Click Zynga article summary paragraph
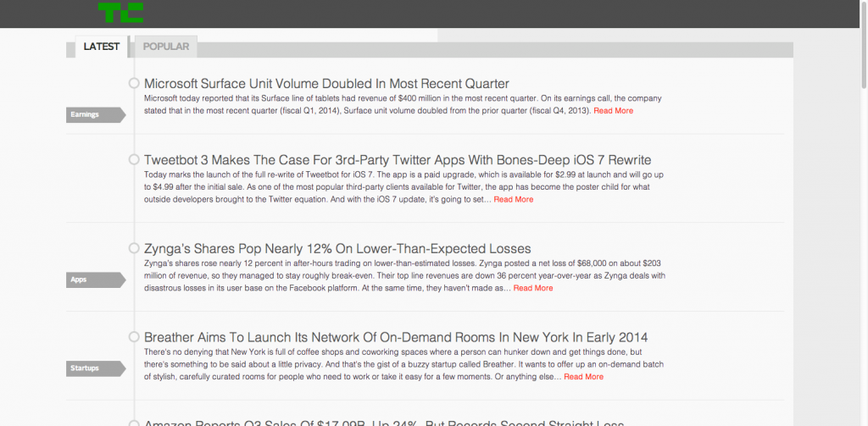This screenshot has width=868, height=426. [404, 275]
